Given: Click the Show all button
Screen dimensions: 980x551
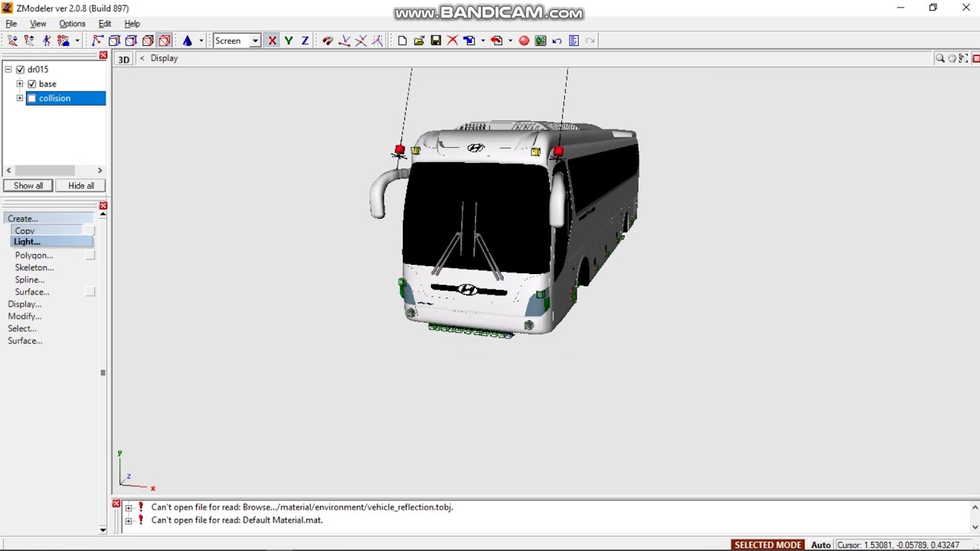Looking at the screenshot, I should click(28, 185).
